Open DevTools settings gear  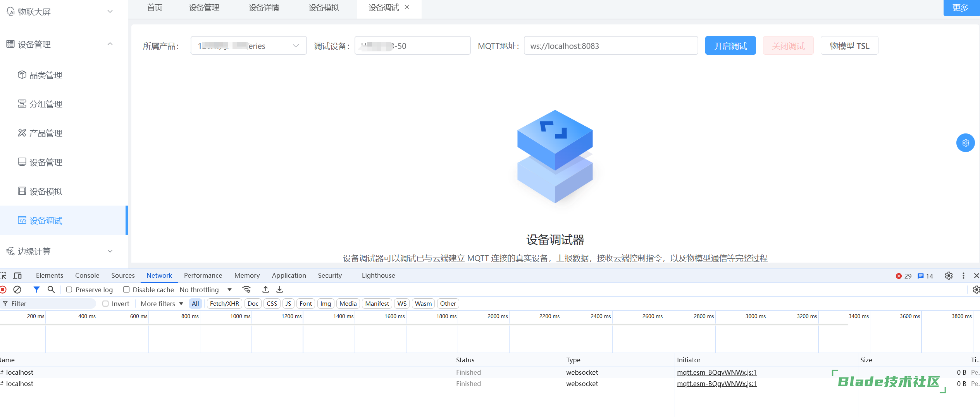[x=948, y=275]
